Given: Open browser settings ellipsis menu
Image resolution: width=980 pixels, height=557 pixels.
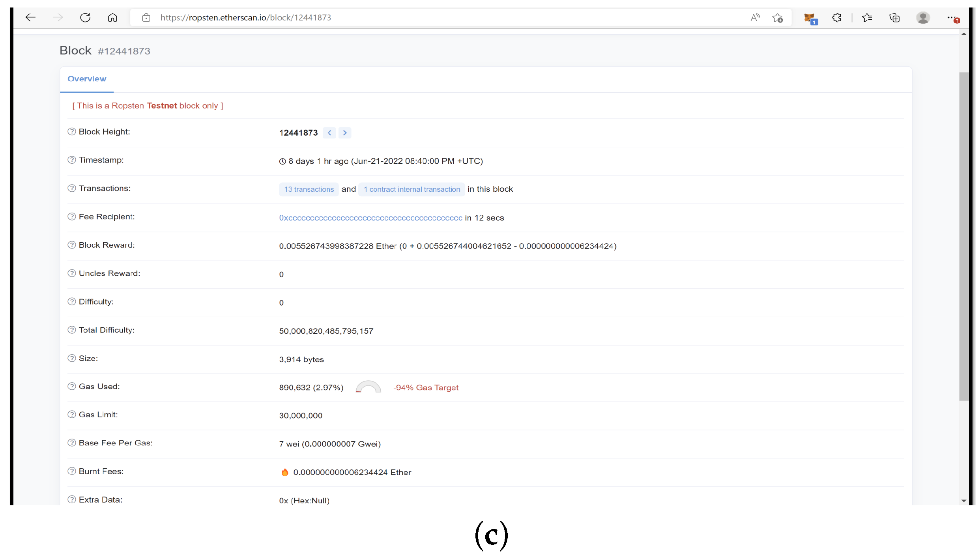Looking at the screenshot, I should (951, 18).
